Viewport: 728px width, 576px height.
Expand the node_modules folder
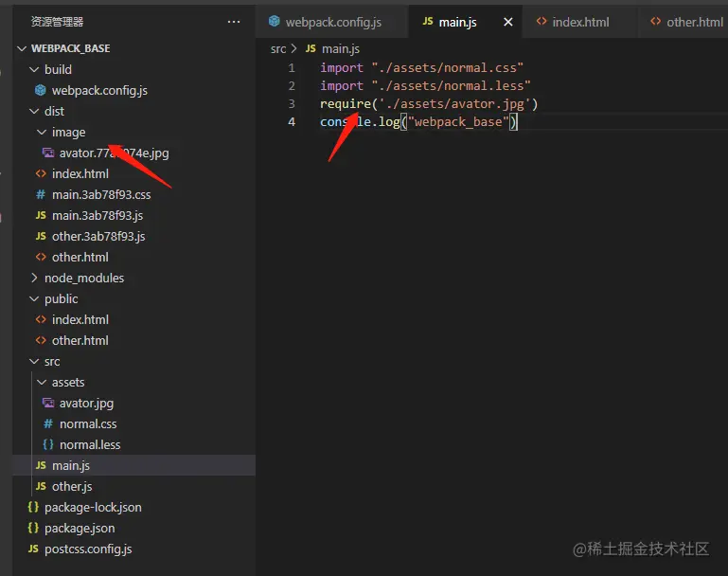pos(34,278)
